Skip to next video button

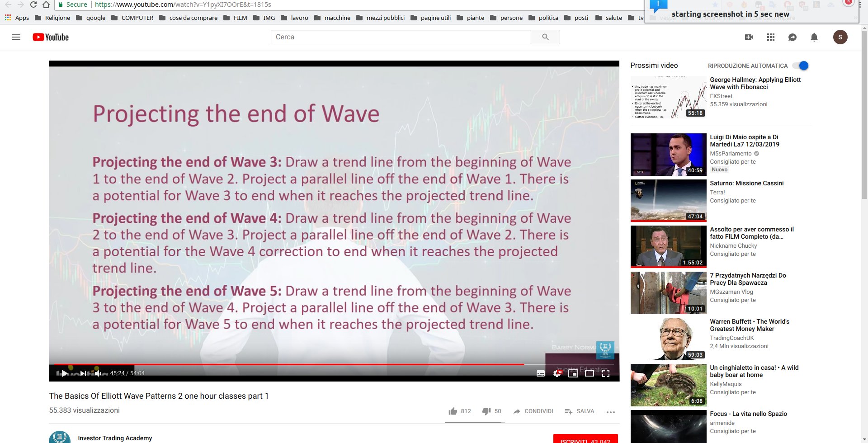[x=83, y=373]
